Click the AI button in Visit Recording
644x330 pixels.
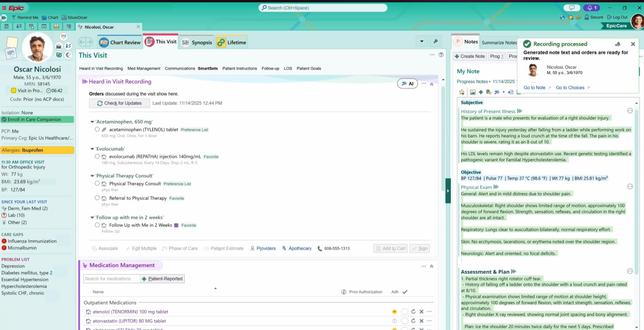click(x=407, y=84)
